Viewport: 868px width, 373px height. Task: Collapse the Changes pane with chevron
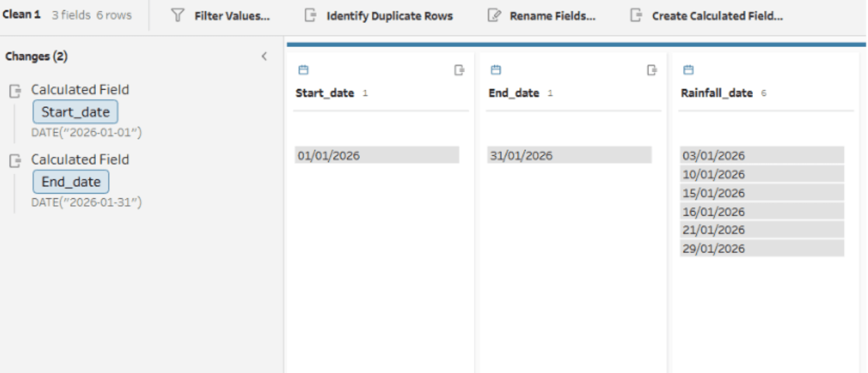[264, 57]
